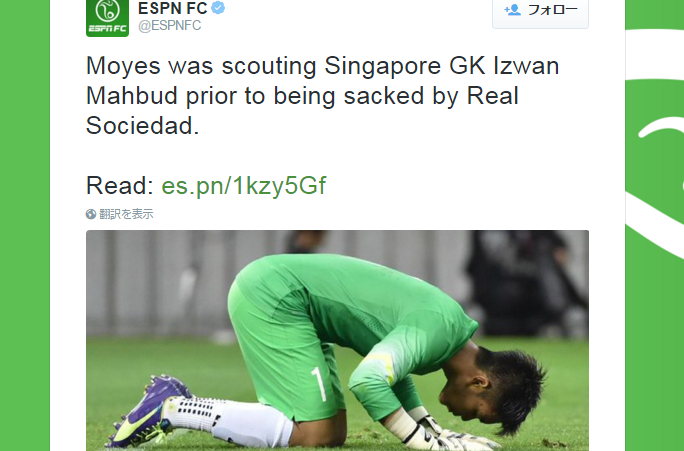Click the word 'Sociedad.' in the tweet
The width and height of the screenshot is (684, 451).
(143, 126)
